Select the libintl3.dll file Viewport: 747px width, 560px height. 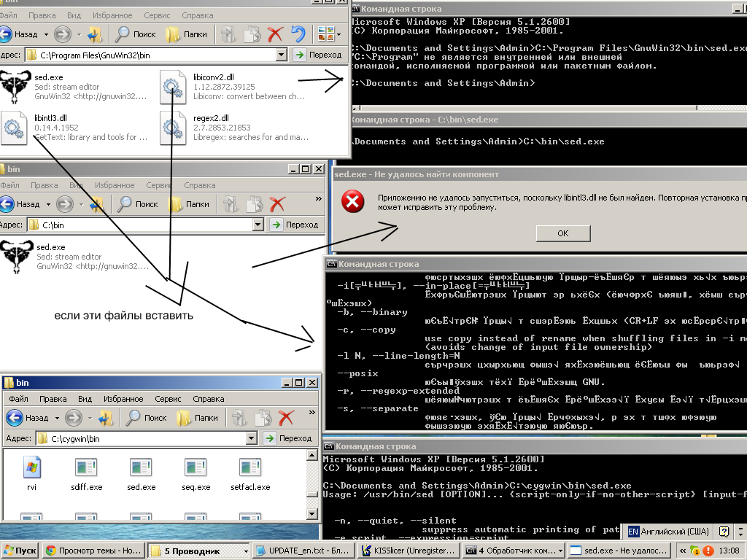pyautogui.click(x=13, y=127)
